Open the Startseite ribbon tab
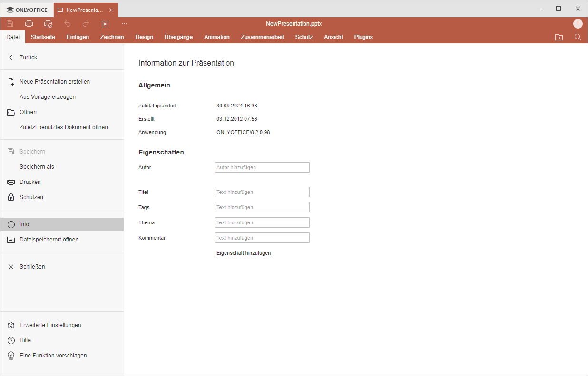Viewport: 588px width, 376px height. click(43, 37)
